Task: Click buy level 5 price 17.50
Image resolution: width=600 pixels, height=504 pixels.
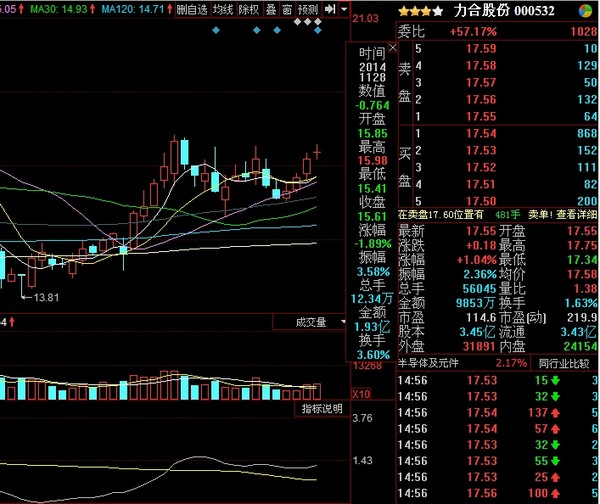Action: [x=481, y=201]
